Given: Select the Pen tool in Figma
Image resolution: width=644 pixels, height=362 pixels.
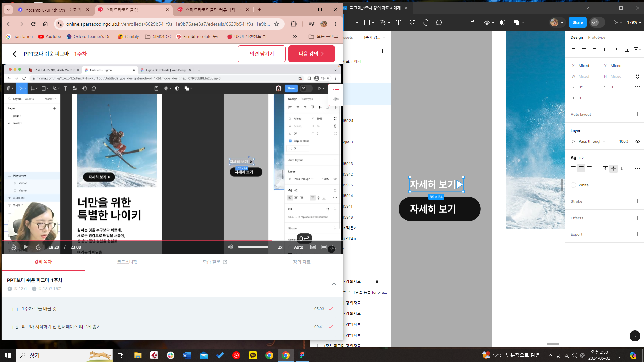Looking at the screenshot, I should [x=383, y=22].
